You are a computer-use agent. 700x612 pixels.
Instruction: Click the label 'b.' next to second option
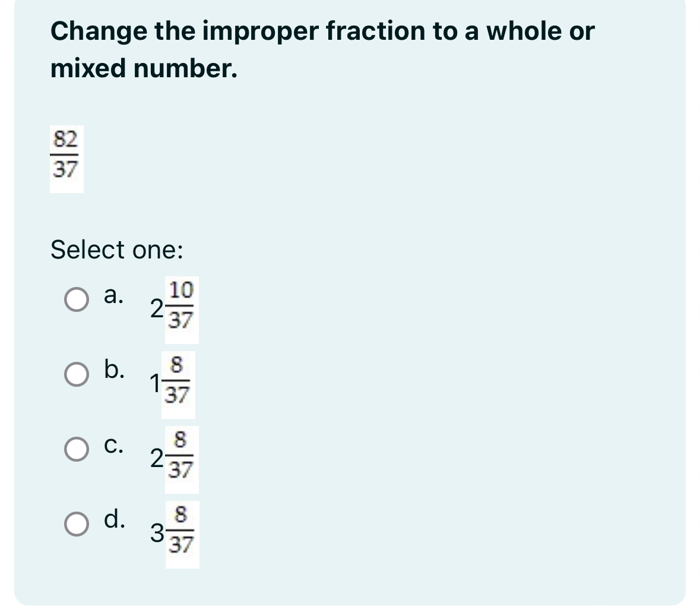click(114, 371)
